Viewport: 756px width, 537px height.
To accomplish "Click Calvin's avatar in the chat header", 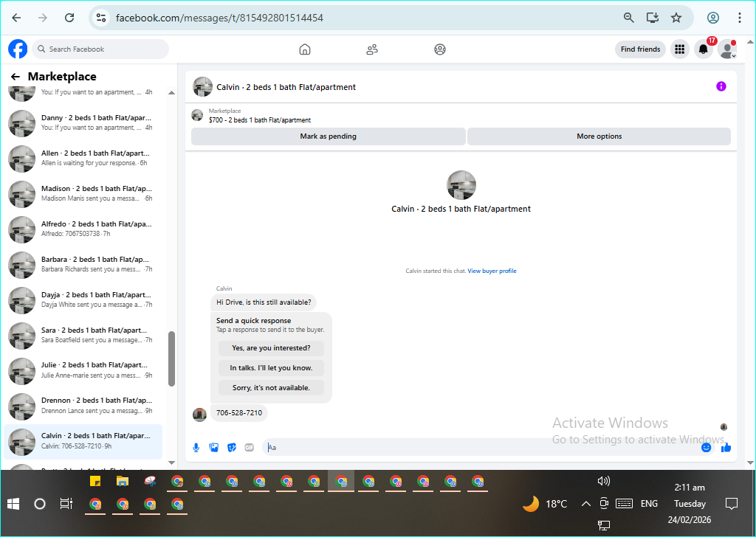I will 202,87.
